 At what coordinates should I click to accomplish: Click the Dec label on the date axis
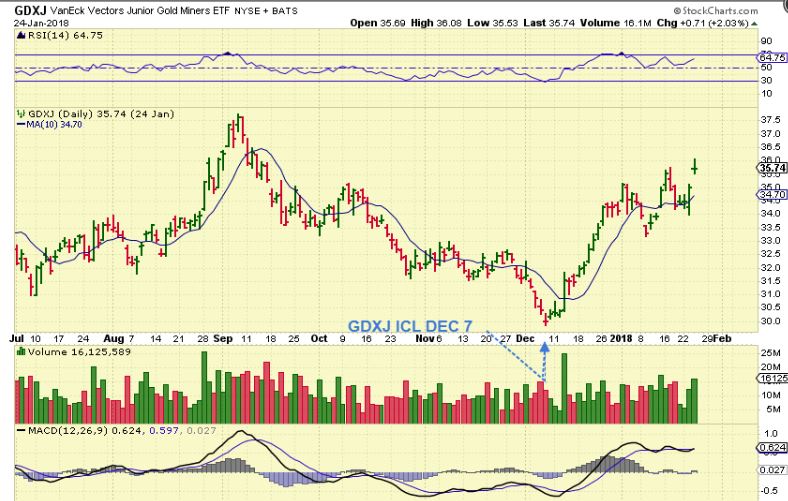point(525,339)
